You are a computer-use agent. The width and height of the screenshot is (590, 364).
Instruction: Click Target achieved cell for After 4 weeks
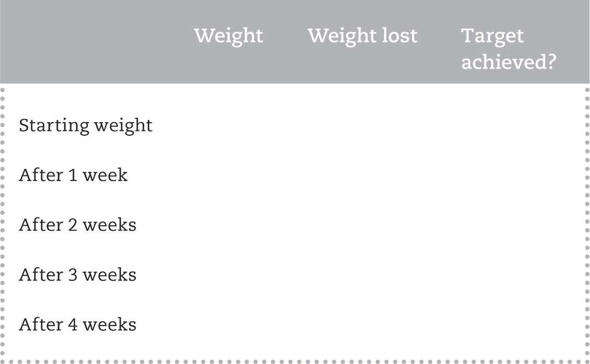508,325
